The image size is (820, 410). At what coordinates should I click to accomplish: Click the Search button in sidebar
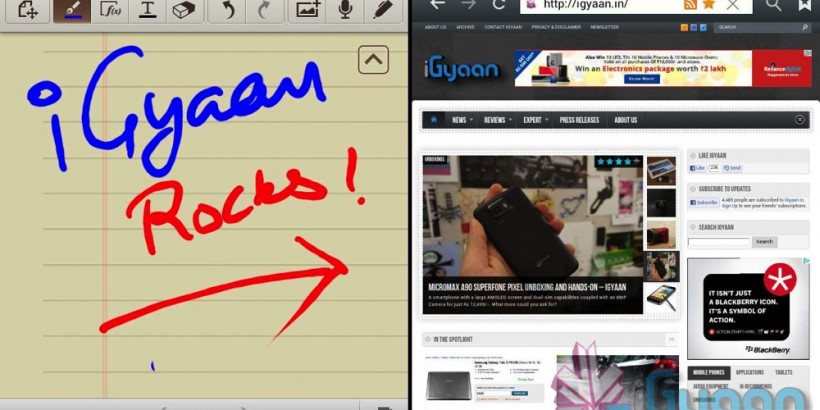(x=764, y=242)
